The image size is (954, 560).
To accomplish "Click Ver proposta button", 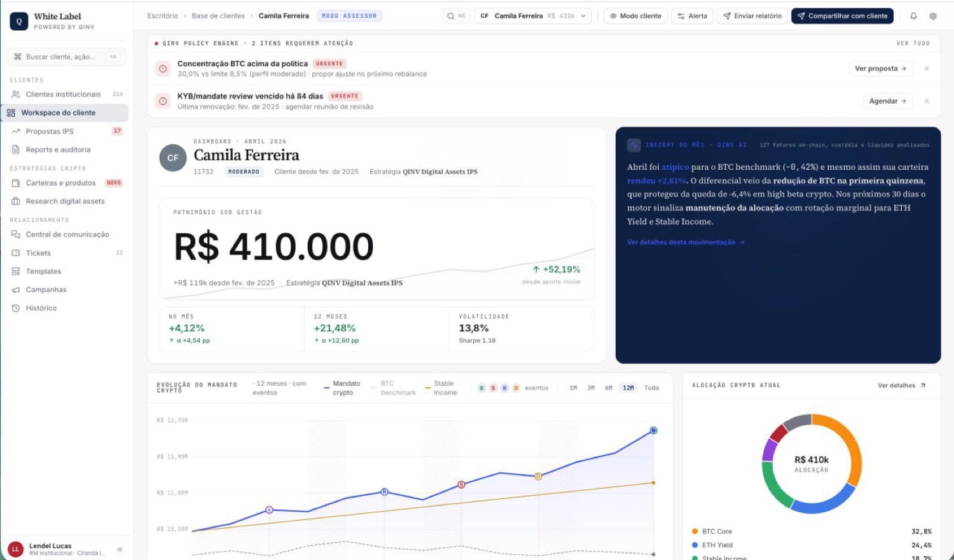I will [880, 69].
